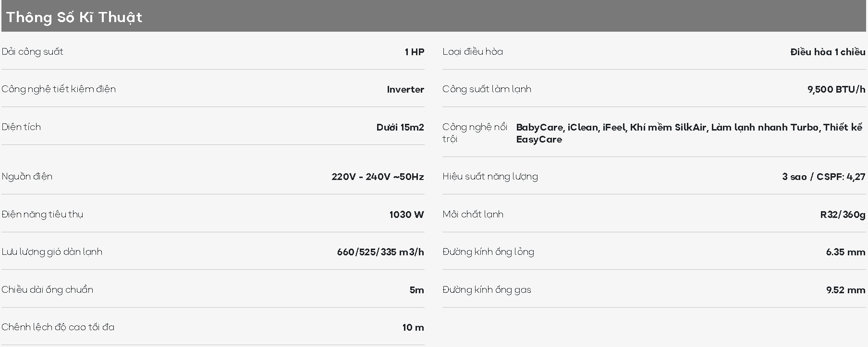
Task: Select the "Công nghệ nổi trội" label
Action: click(x=475, y=133)
